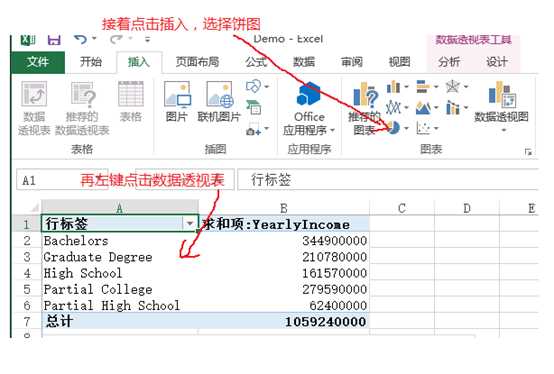Open the pie chart dropdown arrow
Screen dimensions: 554x374
pyautogui.click(x=406, y=128)
